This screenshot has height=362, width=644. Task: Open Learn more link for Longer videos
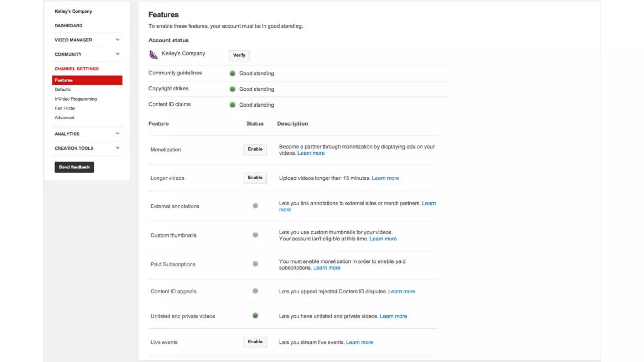385,178
